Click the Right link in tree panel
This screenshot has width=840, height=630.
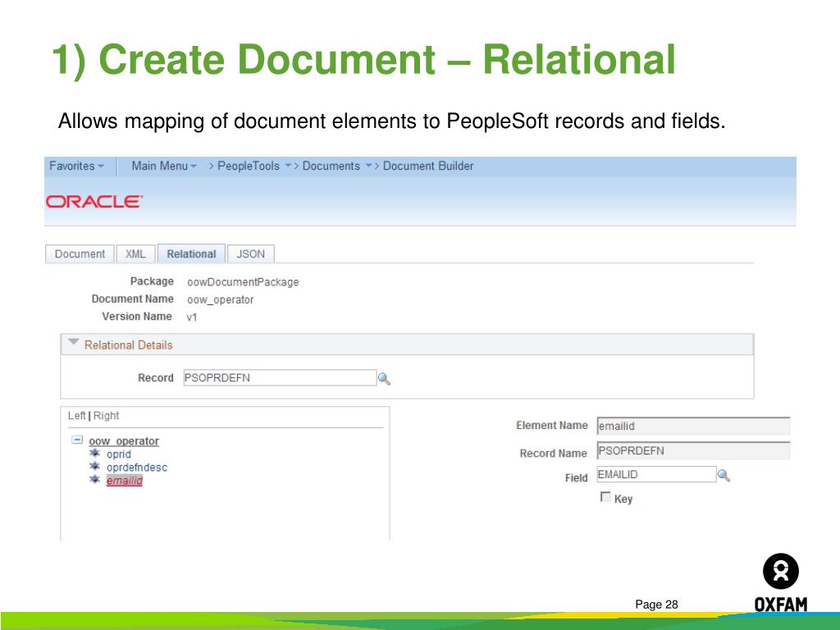[x=106, y=416]
